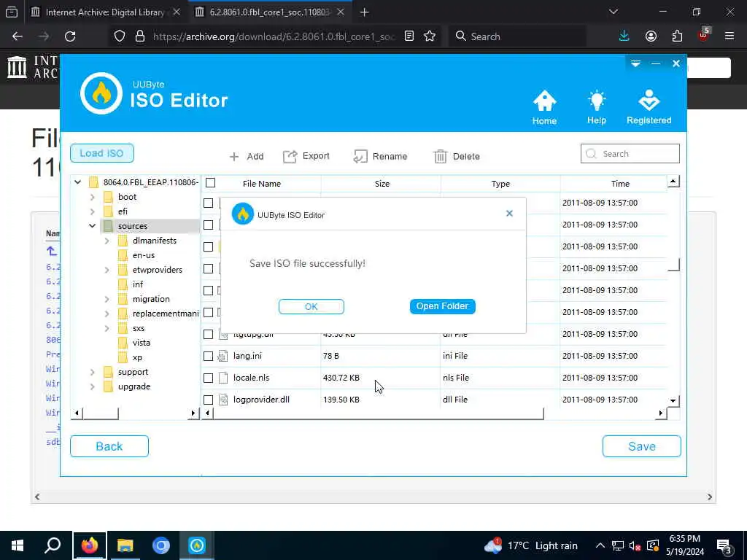747x560 pixels.
Task: Click UUByte ISO Editor taskbar icon
Action: tap(197, 545)
